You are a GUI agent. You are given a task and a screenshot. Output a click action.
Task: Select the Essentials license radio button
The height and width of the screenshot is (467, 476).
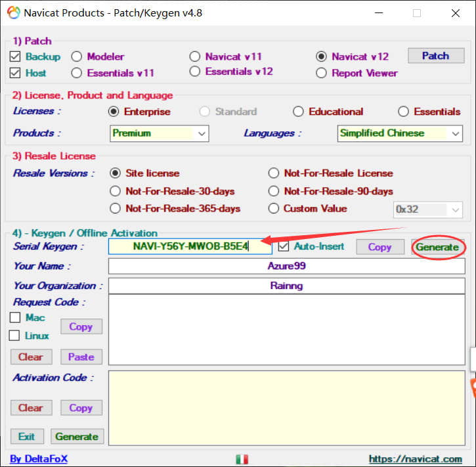pyautogui.click(x=403, y=112)
